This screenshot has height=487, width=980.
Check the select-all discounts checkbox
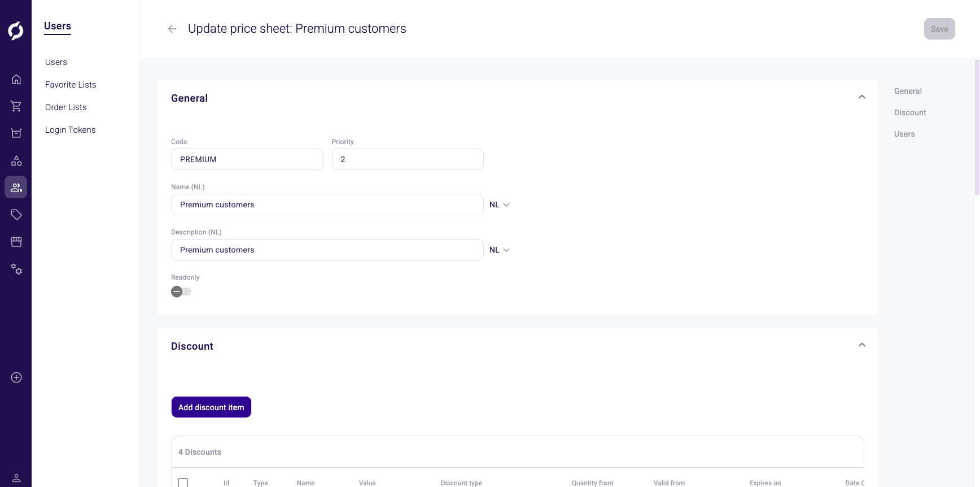point(183,482)
